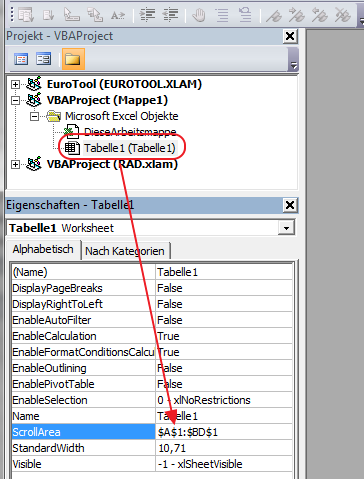This screenshot has width=364, height=479.
Task: Click the DisplayRightToLeft value False
Action: tap(170, 304)
